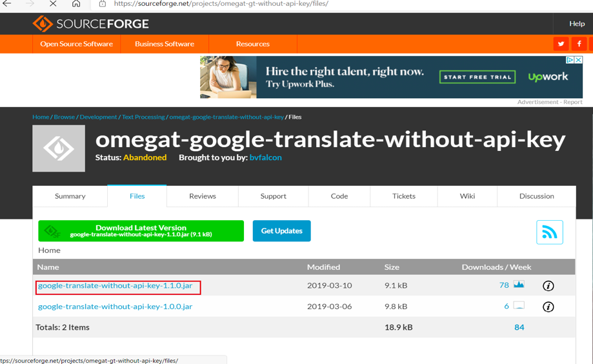This screenshot has height=364, width=593.
Task: Open the Business Software menu
Action: [165, 44]
